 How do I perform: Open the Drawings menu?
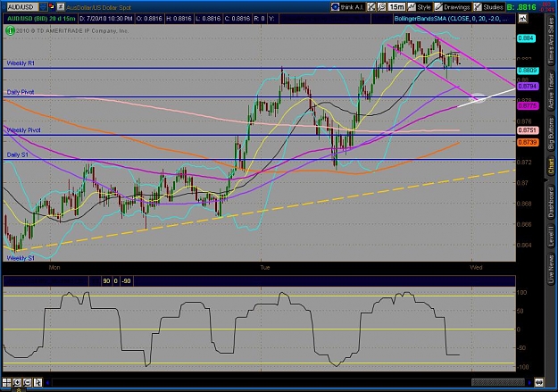(x=453, y=7)
